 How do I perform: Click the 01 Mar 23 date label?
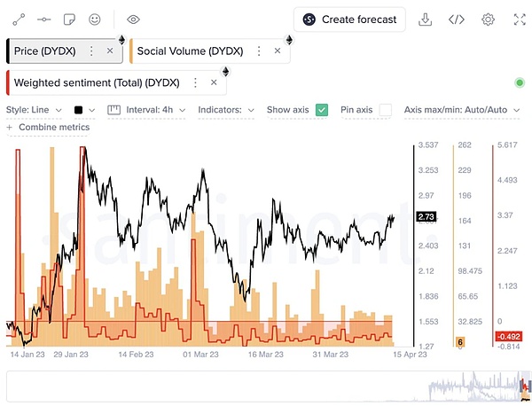[x=200, y=355]
